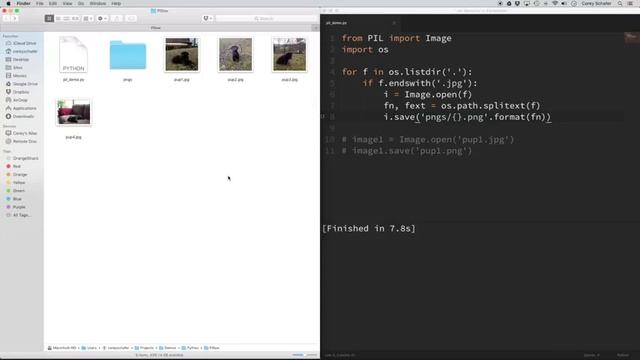The height and width of the screenshot is (360, 640).
Task: Open iCloud Drive in the sidebar
Action: point(21,43)
